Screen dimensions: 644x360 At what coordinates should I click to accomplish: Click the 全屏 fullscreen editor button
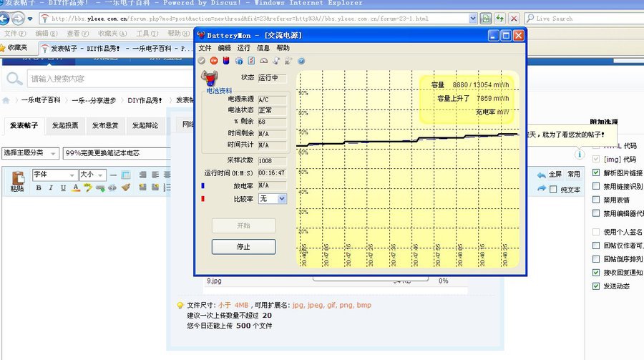[x=555, y=174]
